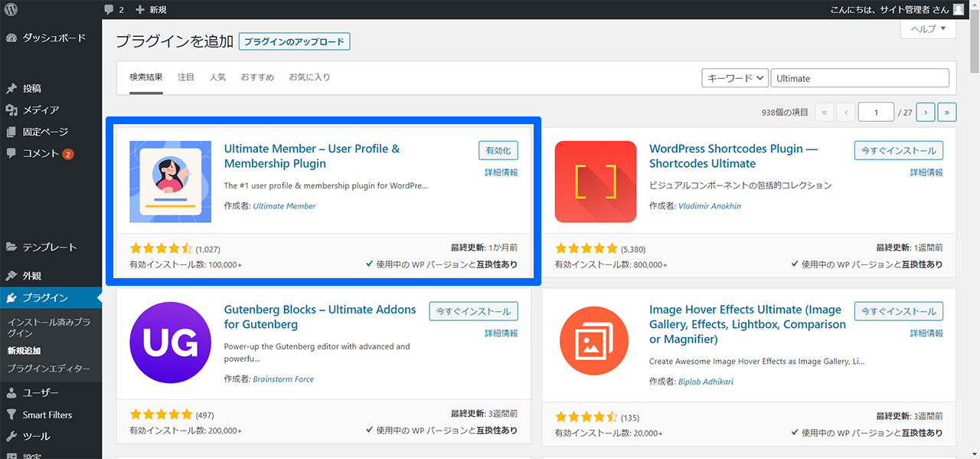This screenshot has width=980, height=459.
Task: Click プラグインのアップロード button
Action: 295,41
